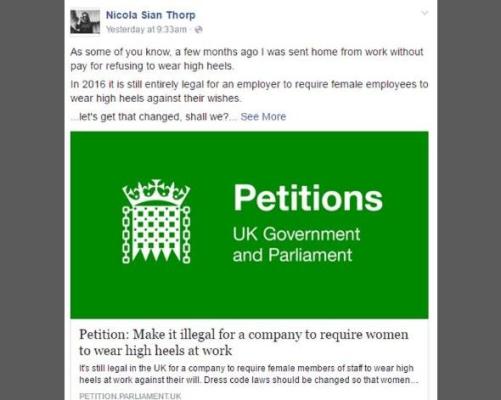Viewport: 501px width, 400px height.
Task: Open the 'Yesterday at 9:33am' timestamp
Action: (146, 29)
